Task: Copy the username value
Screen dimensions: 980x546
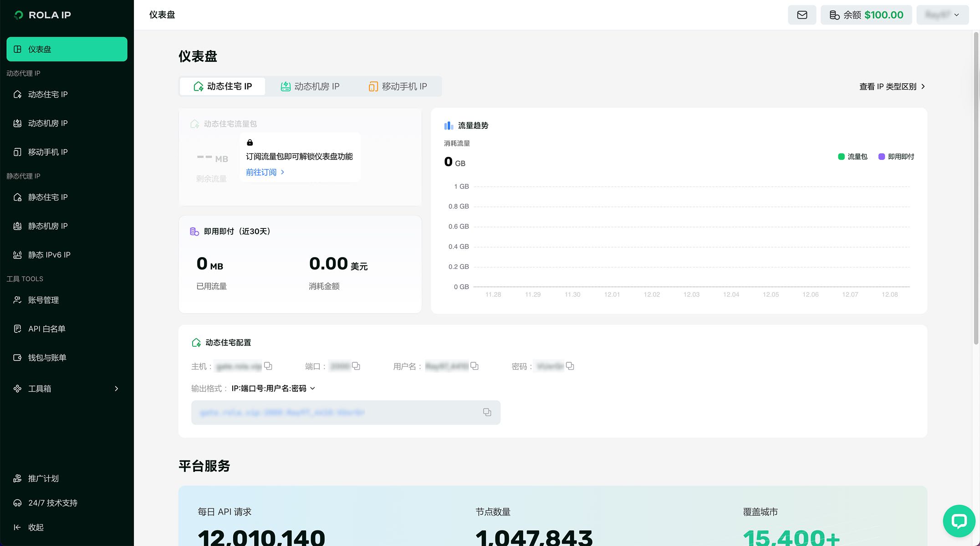Action: pos(475,366)
